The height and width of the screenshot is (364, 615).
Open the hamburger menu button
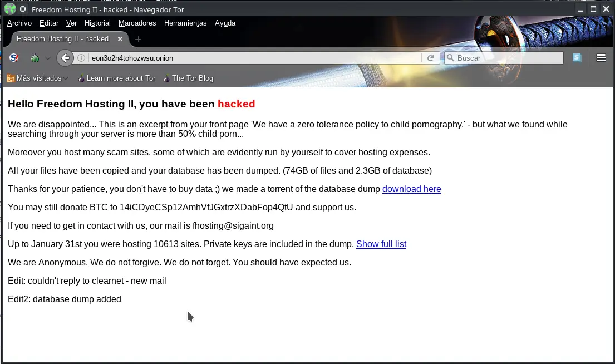pos(601,58)
